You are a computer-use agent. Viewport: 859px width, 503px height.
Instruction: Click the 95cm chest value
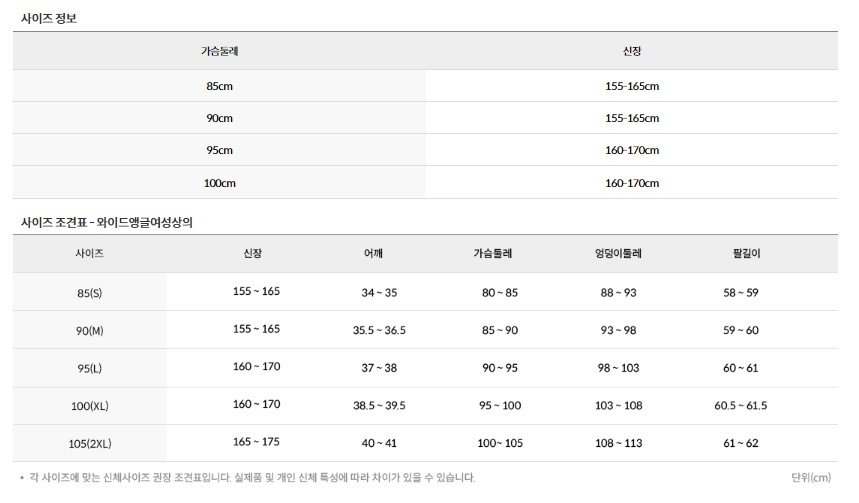click(x=219, y=150)
